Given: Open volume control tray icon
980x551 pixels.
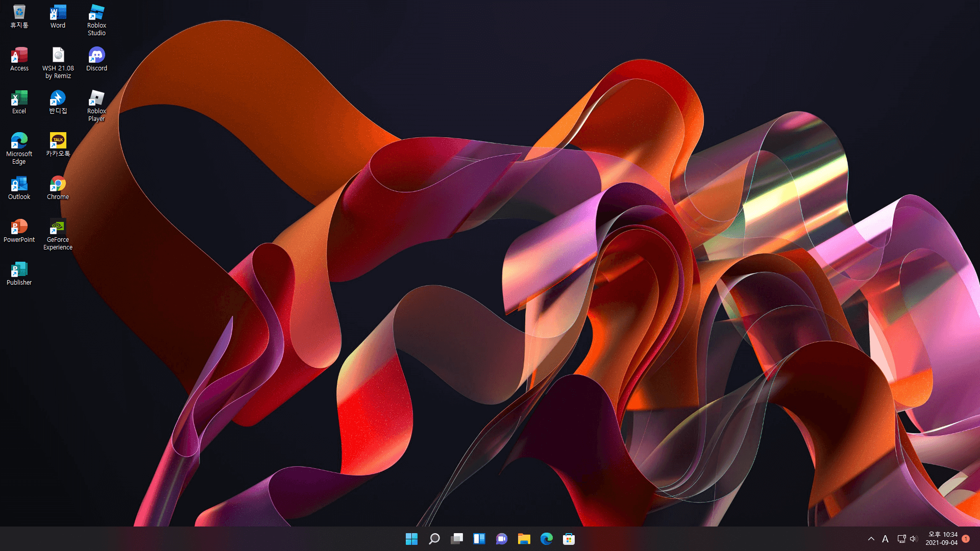Looking at the screenshot, I should [914, 539].
